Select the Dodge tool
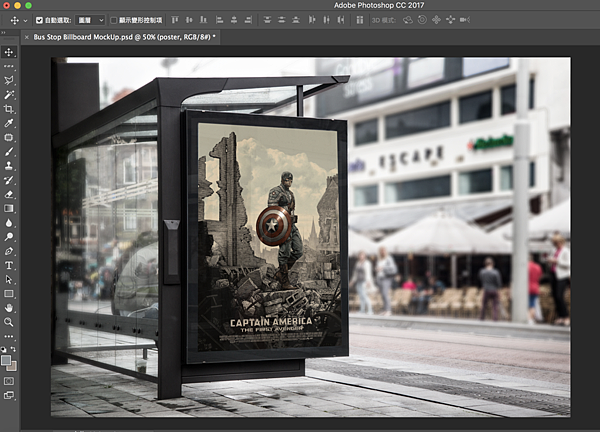 (9, 237)
